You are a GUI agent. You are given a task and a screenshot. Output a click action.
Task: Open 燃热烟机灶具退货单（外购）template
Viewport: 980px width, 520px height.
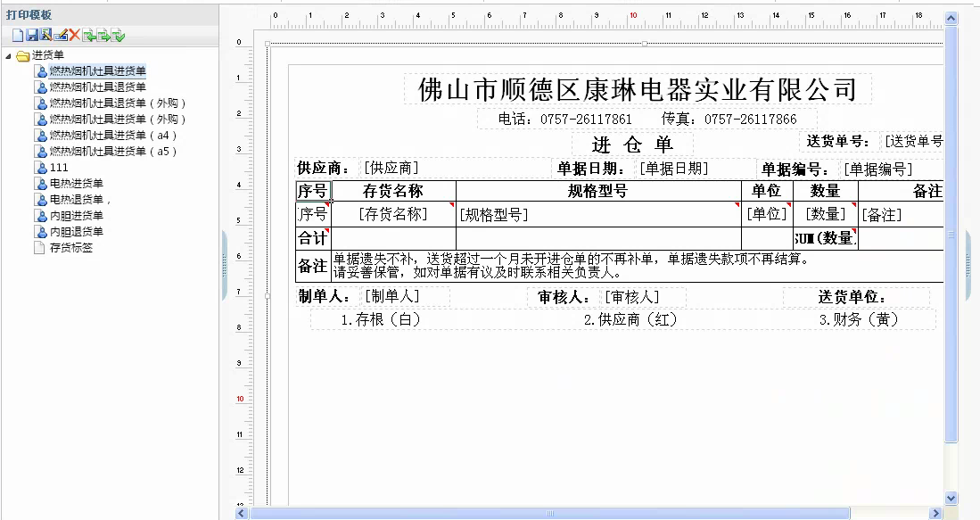118,103
